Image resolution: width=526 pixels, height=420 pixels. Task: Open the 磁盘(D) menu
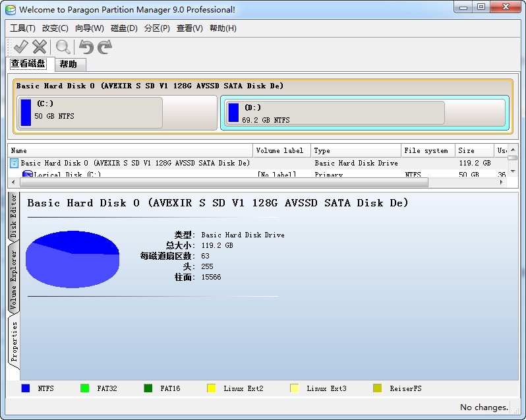click(124, 28)
